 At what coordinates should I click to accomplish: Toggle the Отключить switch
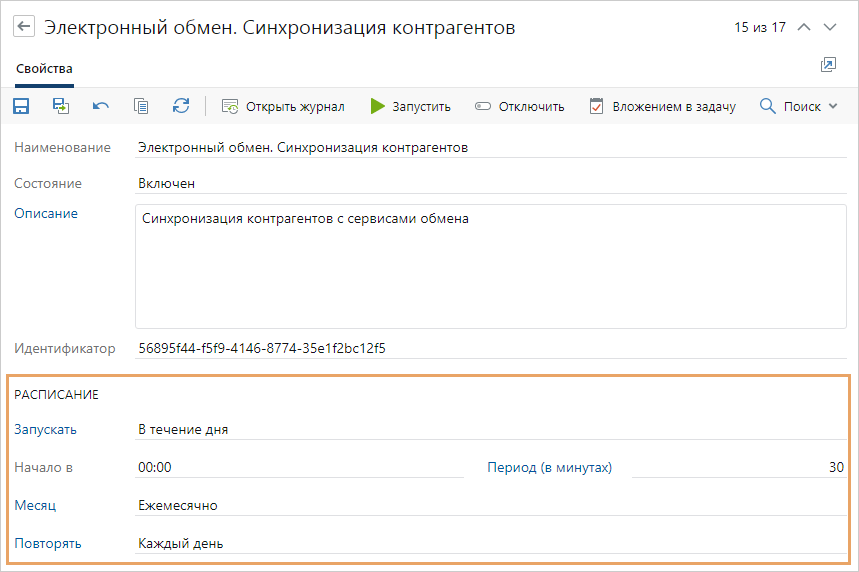click(520, 106)
